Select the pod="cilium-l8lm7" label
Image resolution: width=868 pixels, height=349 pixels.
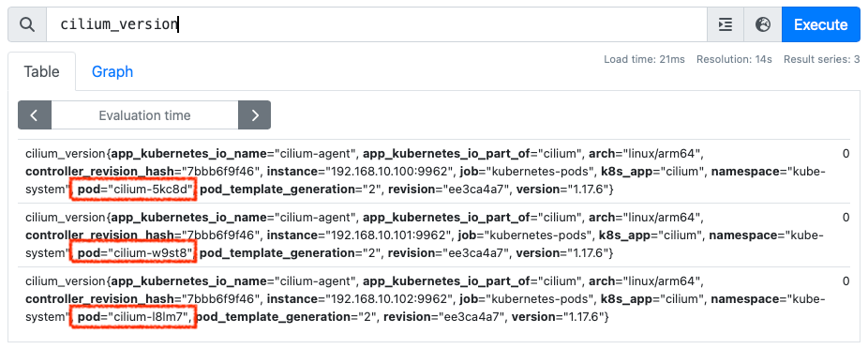(133, 317)
